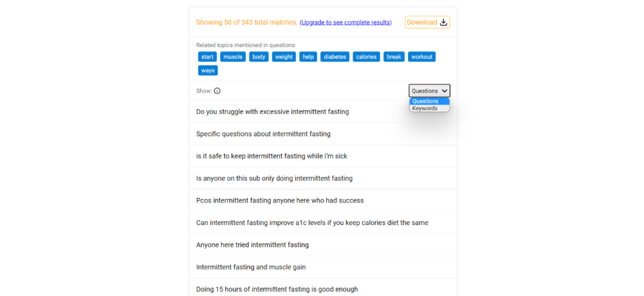Click the 'ways' topic tag
Image resolution: width=644 pixels, height=296 pixels.
click(x=208, y=71)
